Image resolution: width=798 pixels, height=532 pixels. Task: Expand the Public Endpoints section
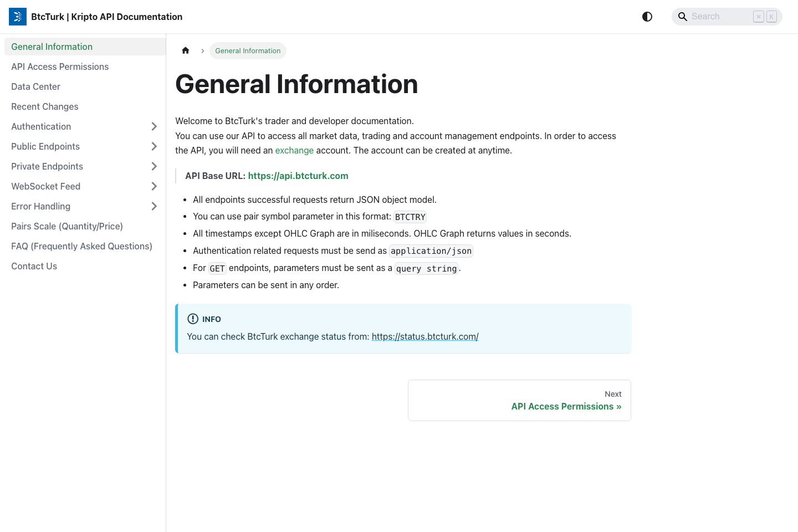[154, 146]
